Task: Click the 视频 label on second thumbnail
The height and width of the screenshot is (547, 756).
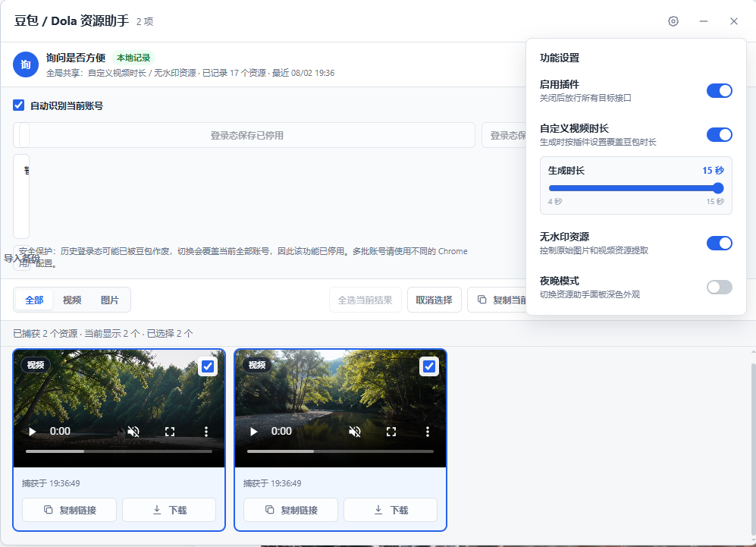Action: [x=257, y=365]
